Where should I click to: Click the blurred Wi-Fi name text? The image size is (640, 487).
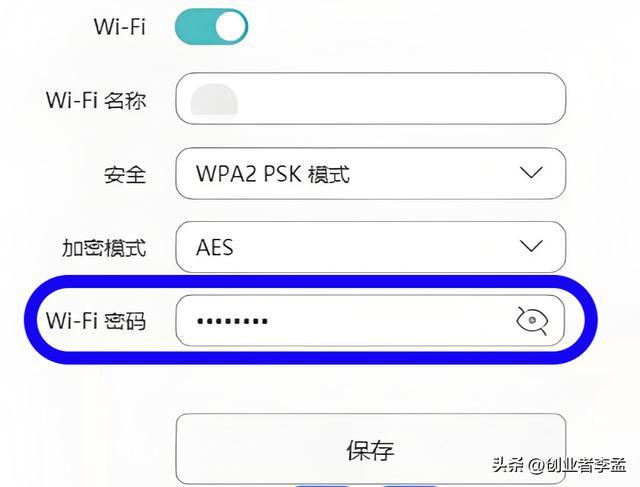214,100
